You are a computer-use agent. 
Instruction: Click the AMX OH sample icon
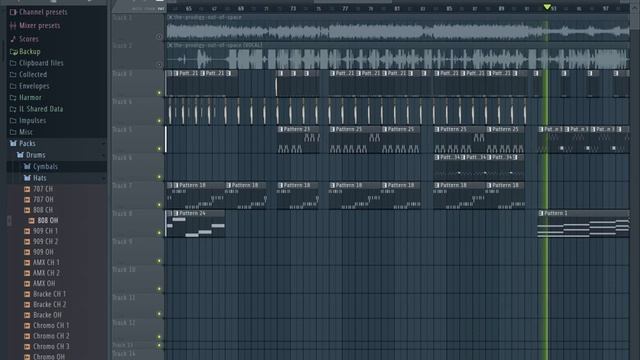[x=27, y=284]
